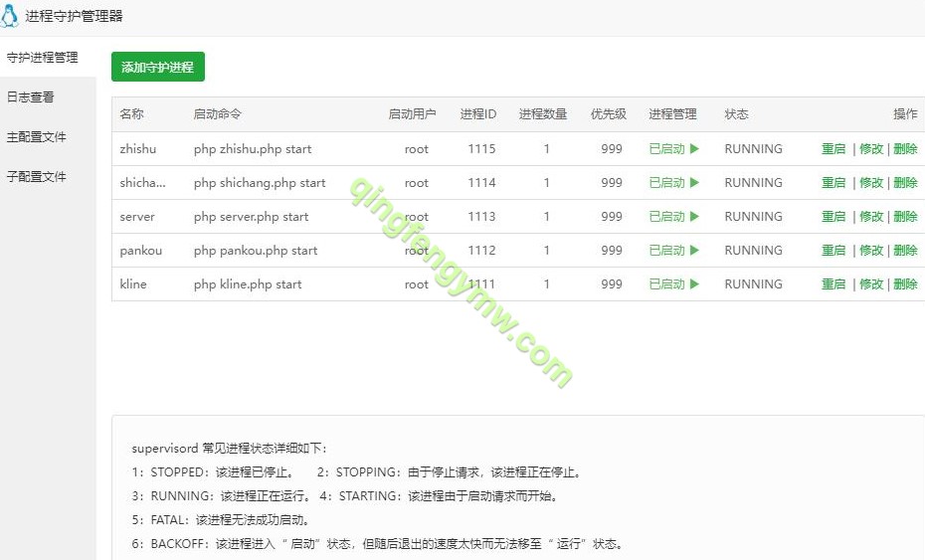
Task: Click the green play icon in kline row
Action: pos(694,284)
